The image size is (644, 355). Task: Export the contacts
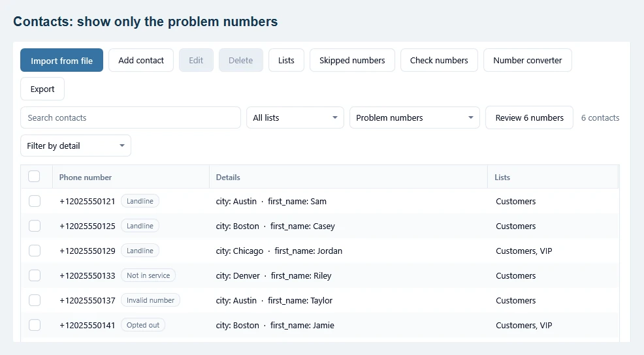coord(42,89)
